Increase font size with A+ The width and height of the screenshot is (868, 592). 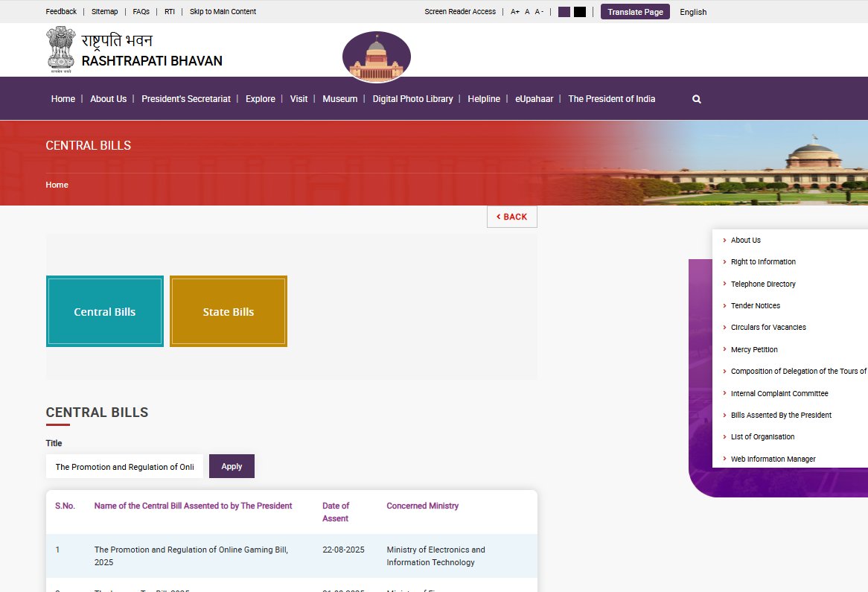(515, 12)
